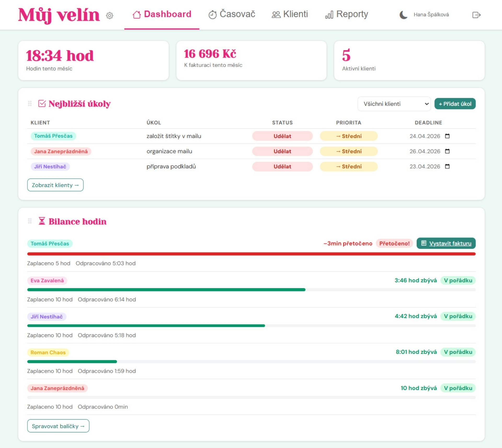Screen dimensions: 502x448
Task: Open the Reporty tab
Action: coord(346,14)
